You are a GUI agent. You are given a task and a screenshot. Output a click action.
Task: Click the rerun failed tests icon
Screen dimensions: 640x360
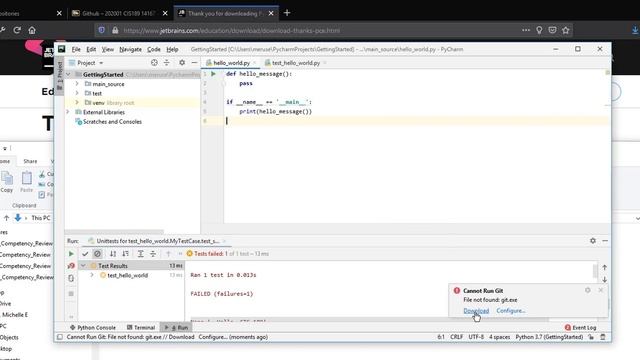[71, 266]
